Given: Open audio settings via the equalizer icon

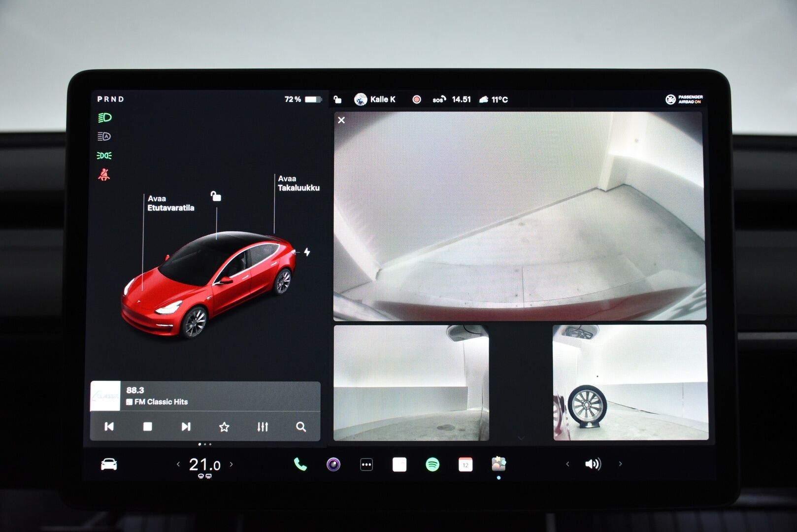Looking at the screenshot, I should click(x=262, y=428).
